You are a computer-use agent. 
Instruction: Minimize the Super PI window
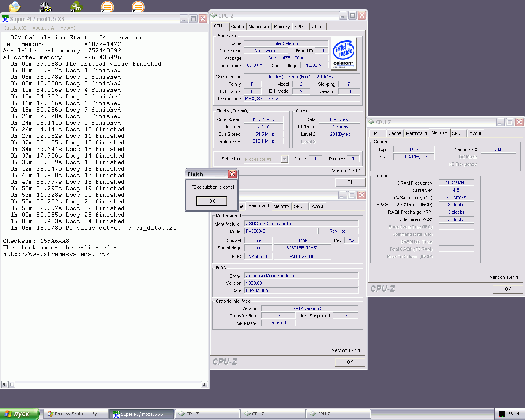pos(184,18)
